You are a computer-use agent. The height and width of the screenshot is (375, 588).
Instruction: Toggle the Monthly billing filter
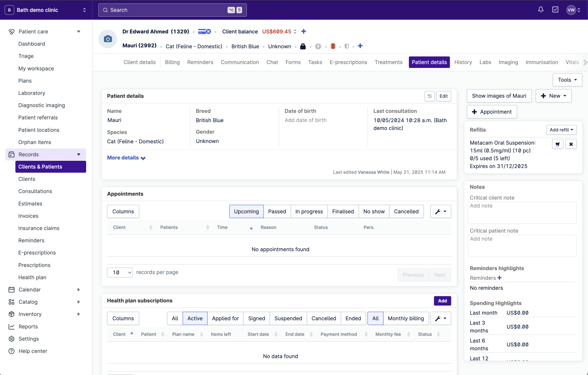(405, 319)
